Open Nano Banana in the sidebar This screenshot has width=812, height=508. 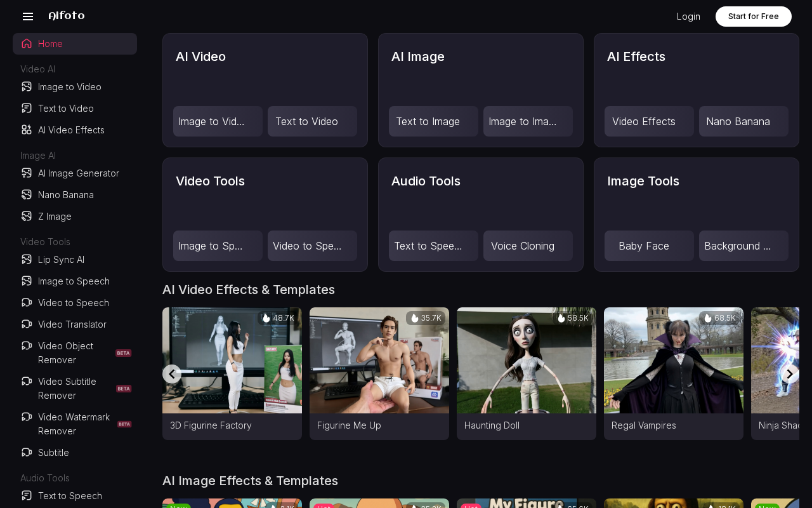pyautogui.click(x=65, y=195)
